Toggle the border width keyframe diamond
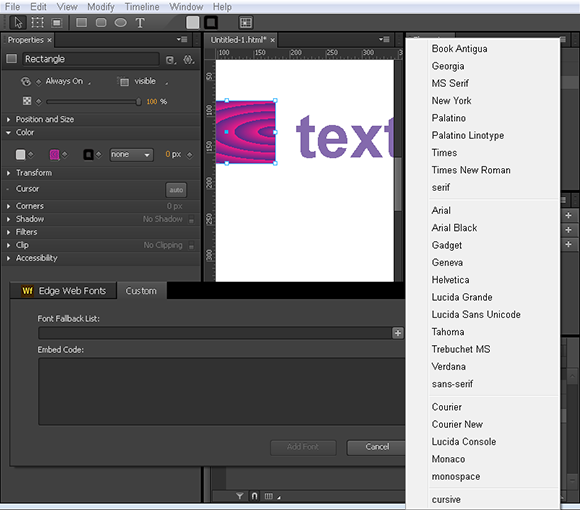The height and width of the screenshot is (510, 580). [x=189, y=155]
